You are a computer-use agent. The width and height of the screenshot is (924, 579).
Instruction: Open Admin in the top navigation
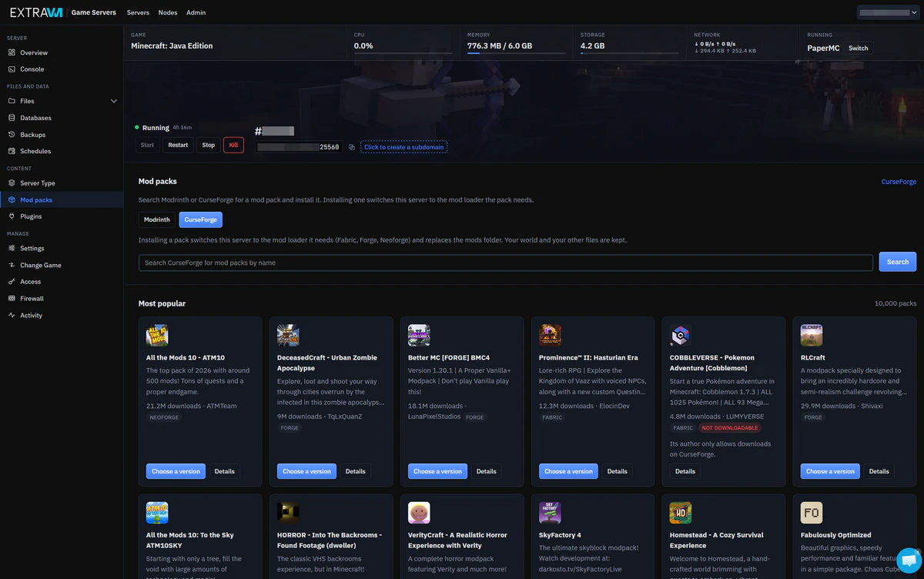pos(196,12)
